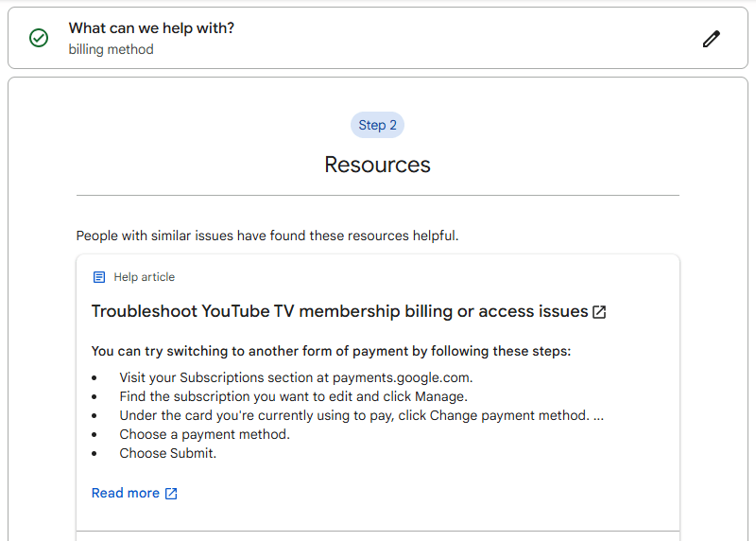The height and width of the screenshot is (541, 756).
Task: Click the green completed checkmark icon
Action: [39, 38]
